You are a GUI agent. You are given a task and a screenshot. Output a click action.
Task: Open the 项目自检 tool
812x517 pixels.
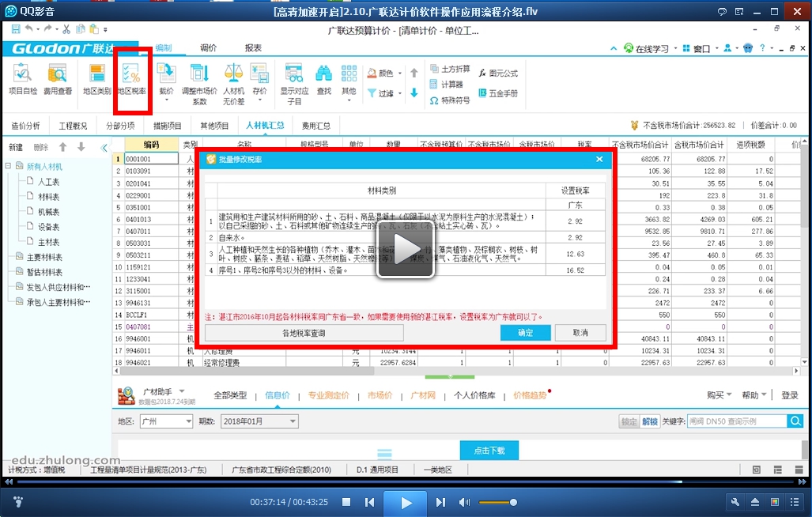tap(22, 79)
